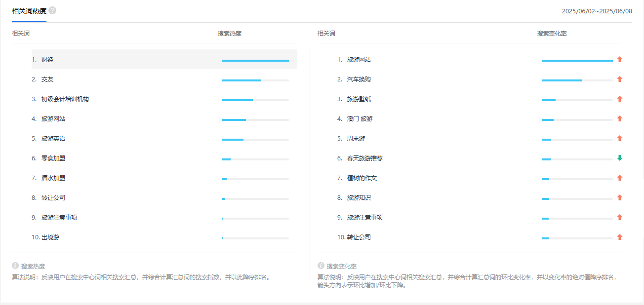This screenshot has height=305, width=644.
Task: Click the help icon beside 相关词热度
Action: 52,10
